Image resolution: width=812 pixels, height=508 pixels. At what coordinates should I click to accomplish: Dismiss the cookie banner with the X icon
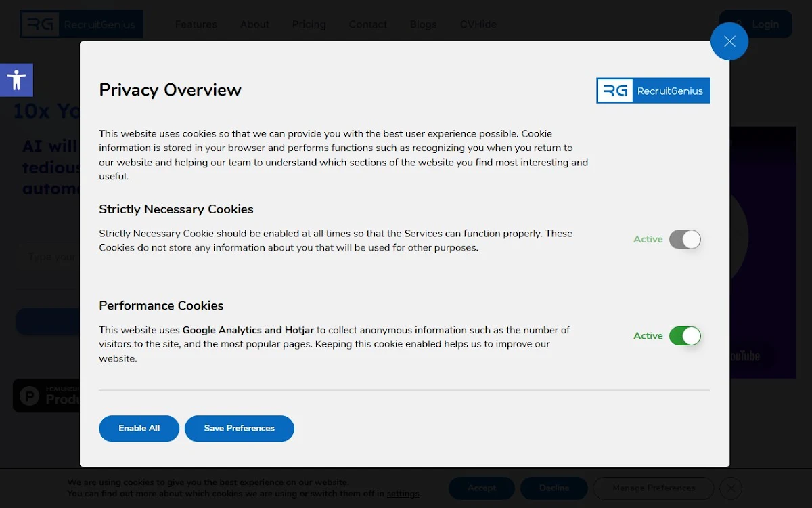click(x=731, y=488)
